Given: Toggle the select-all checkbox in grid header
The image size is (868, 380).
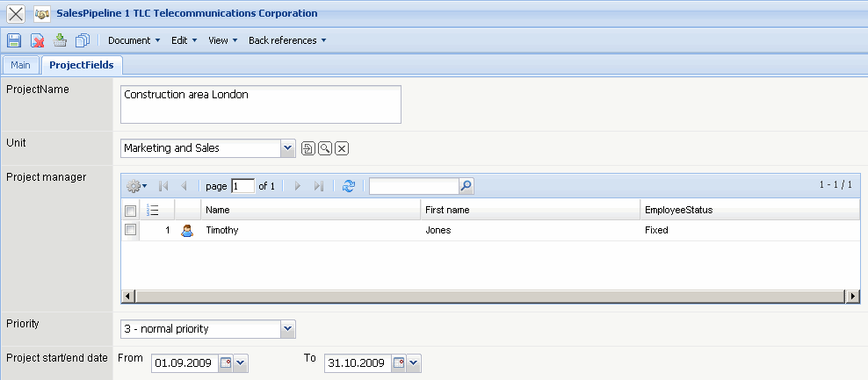Looking at the screenshot, I should [130, 211].
